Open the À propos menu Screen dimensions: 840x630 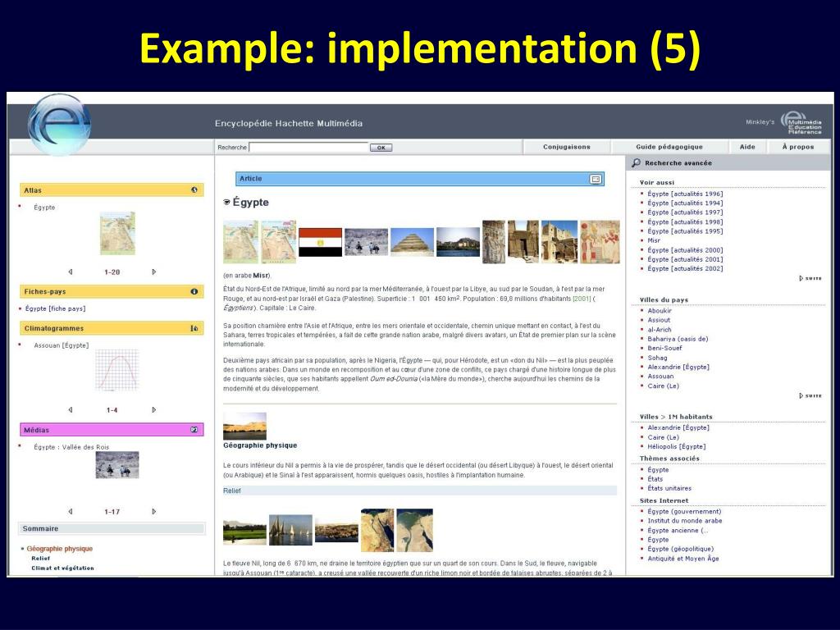(x=797, y=147)
